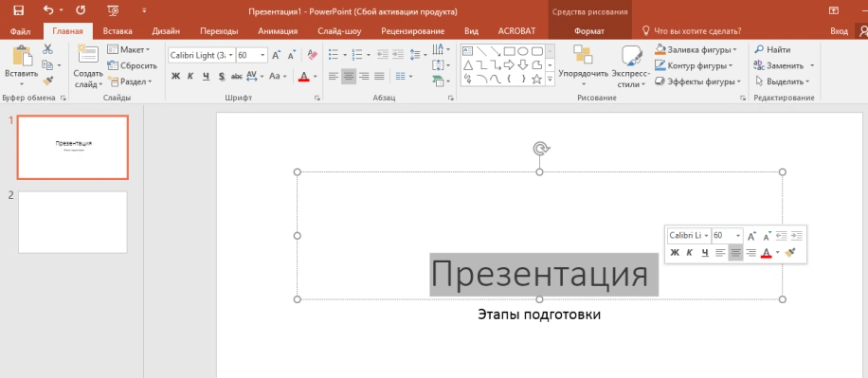Click Найти find button
Image resolution: width=868 pixels, height=378 pixels.
(x=773, y=49)
